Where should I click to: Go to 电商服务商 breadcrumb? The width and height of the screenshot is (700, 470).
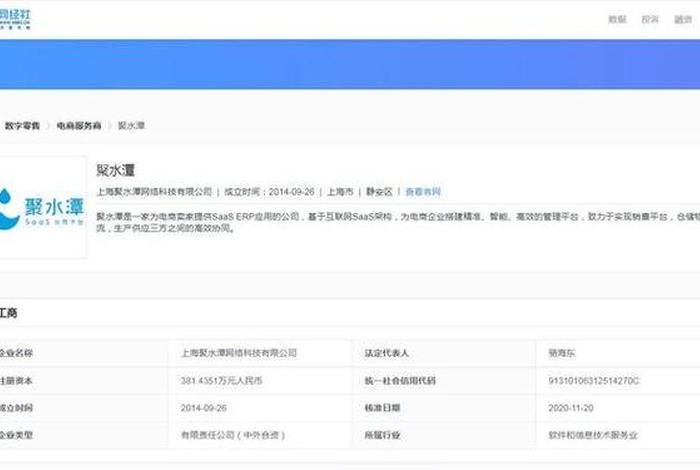pos(79,126)
